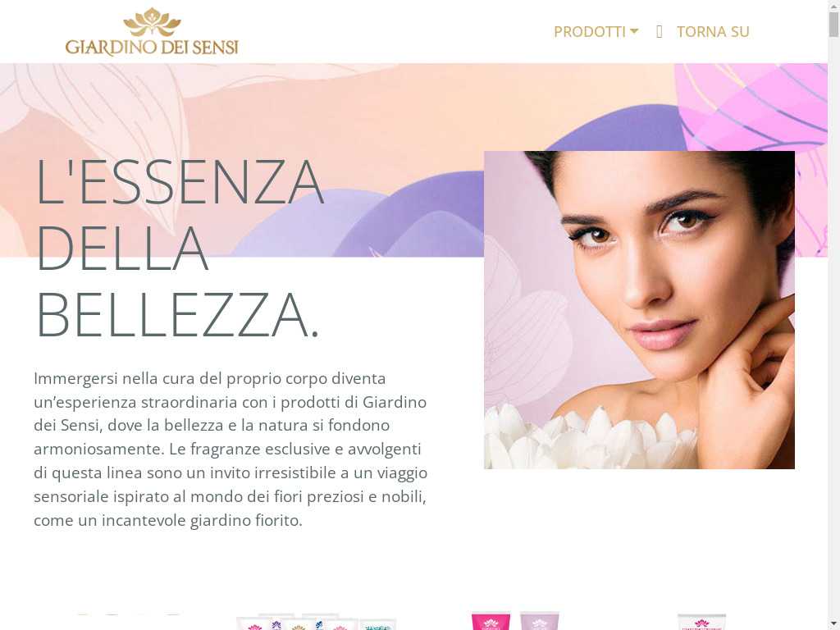Open the group of white product boxes
Image resolution: width=840 pixels, height=630 pixels.
click(x=316, y=622)
